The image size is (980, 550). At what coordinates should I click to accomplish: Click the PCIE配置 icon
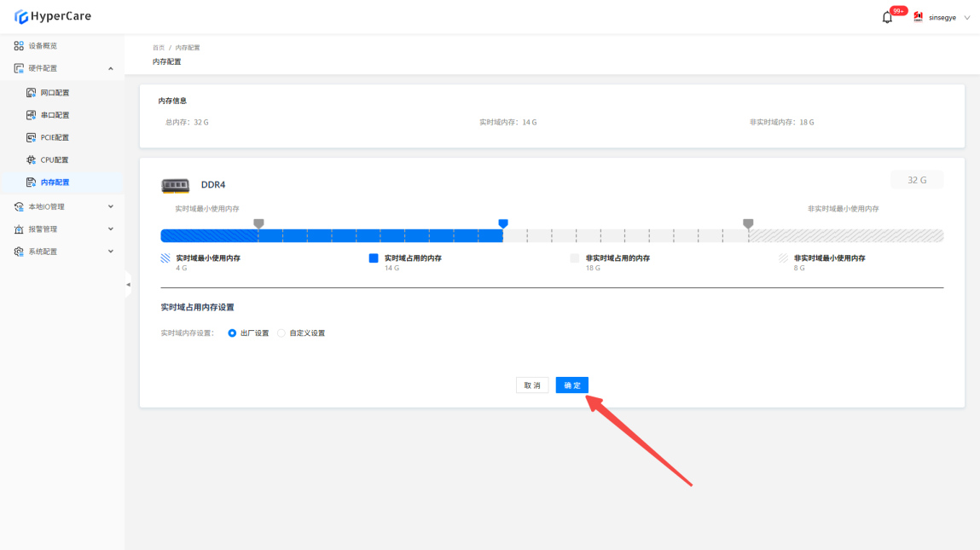pos(31,137)
